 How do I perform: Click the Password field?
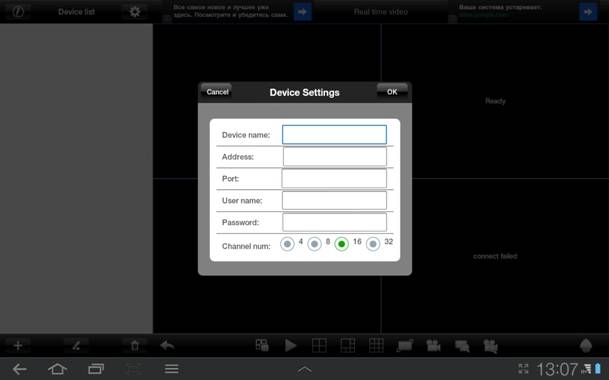coord(334,222)
